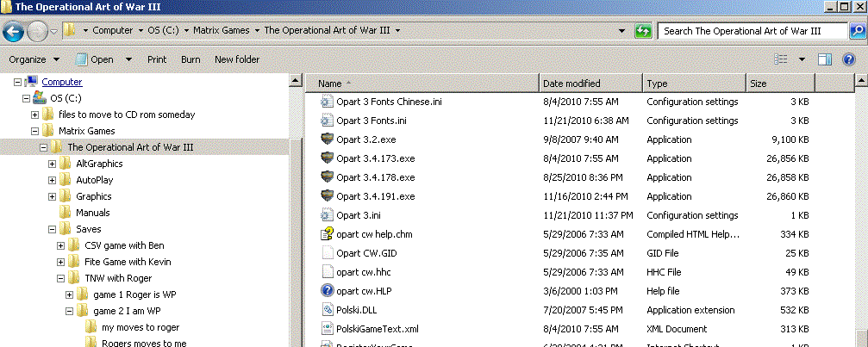This screenshot has width=868, height=347.
Task: Click Computer in the address breadcrumb
Action: point(112,30)
